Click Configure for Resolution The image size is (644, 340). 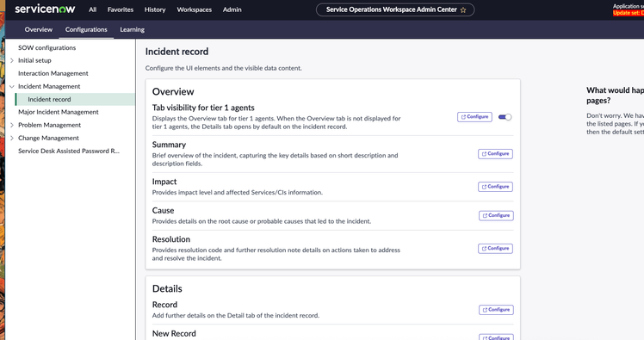tap(495, 249)
